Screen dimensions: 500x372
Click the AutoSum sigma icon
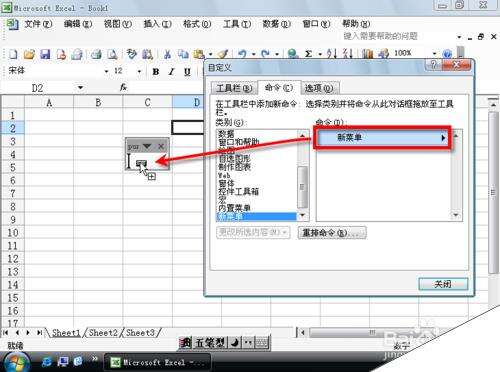click(x=309, y=54)
